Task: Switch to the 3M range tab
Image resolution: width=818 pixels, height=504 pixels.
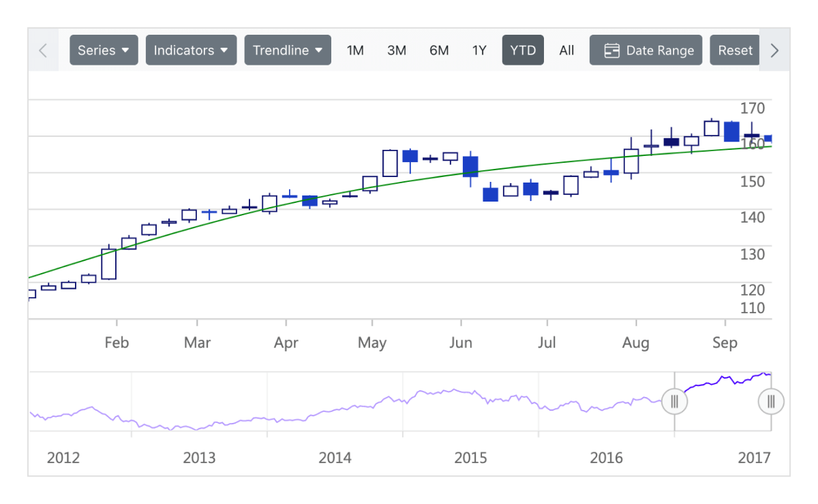Action: click(x=397, y=50)
